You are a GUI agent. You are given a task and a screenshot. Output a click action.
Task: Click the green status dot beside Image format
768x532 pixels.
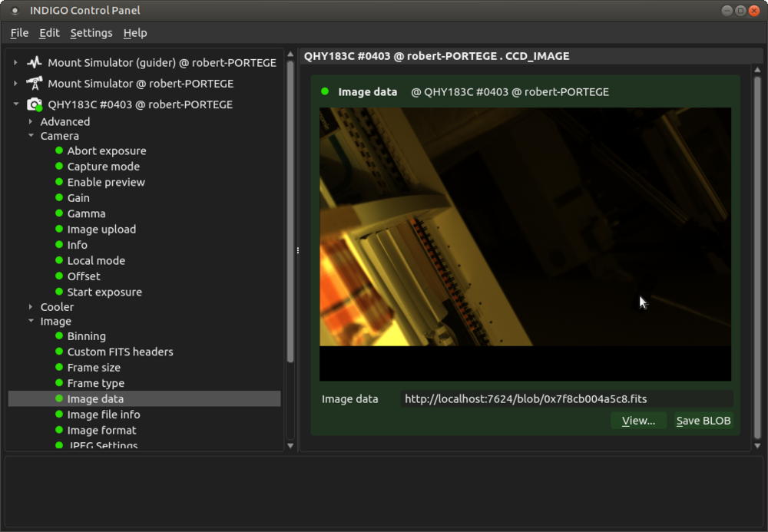coord(59,429)
